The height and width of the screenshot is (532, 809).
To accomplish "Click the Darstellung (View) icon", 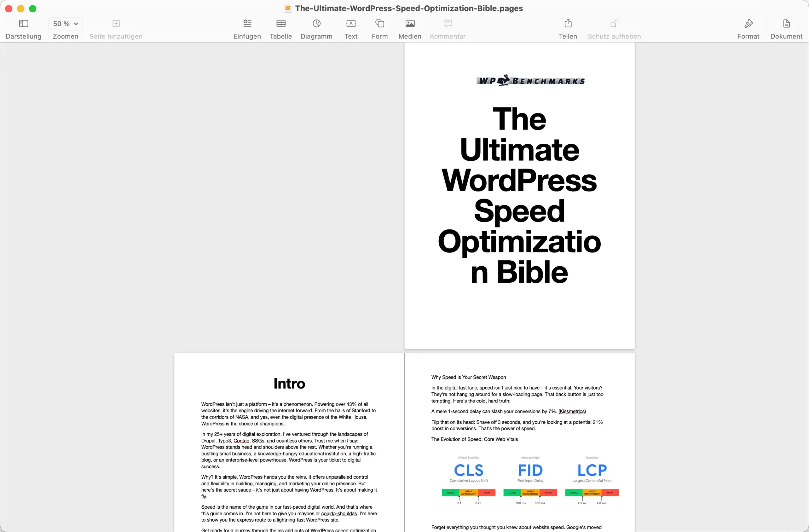I will [x=23, y=23].
